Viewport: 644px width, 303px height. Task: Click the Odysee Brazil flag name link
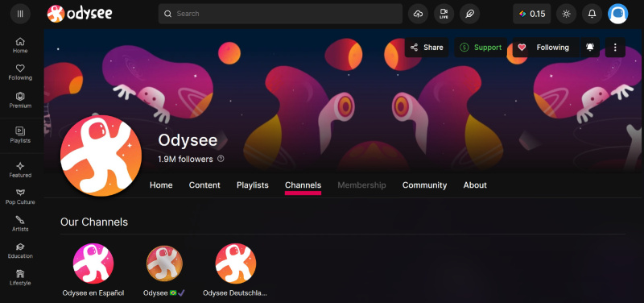point(164,293)
